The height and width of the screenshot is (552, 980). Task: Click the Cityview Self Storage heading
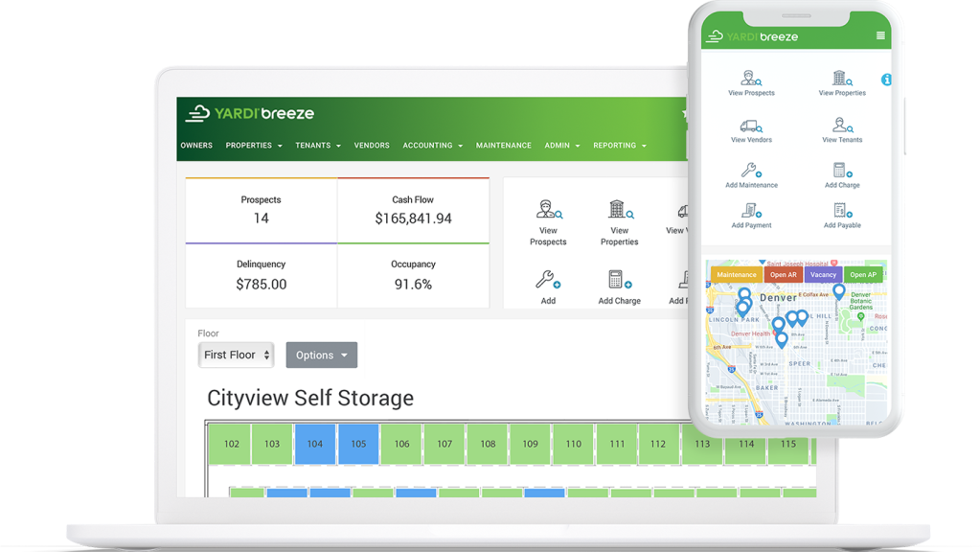[x=310, y=399]
